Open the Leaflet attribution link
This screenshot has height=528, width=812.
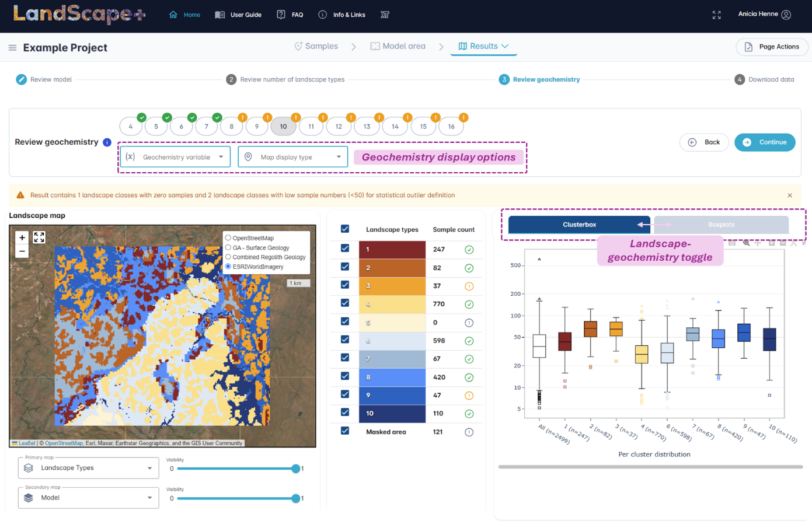[x=27, y=443]
